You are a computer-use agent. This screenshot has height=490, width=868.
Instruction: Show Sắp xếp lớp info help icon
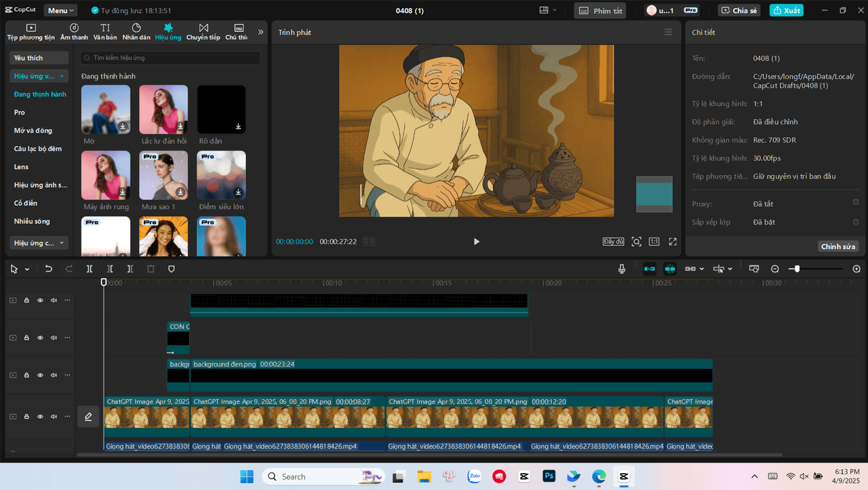[856, 221]
